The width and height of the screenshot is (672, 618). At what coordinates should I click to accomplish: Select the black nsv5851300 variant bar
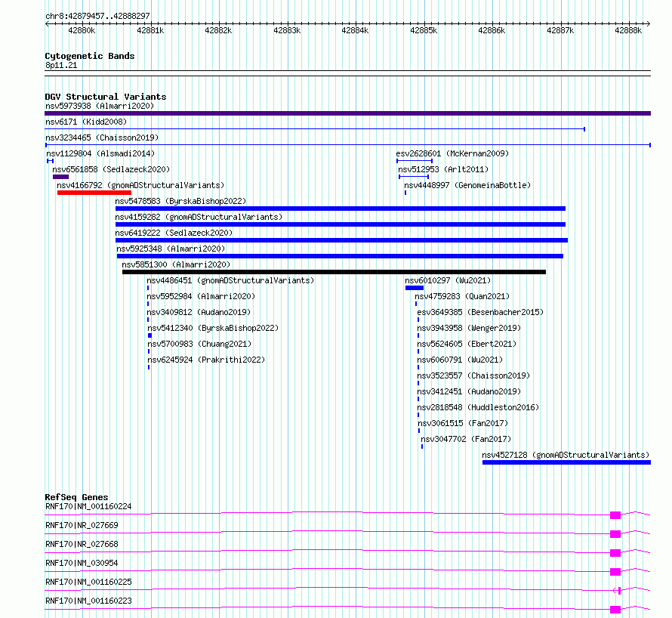click(334, 272)
